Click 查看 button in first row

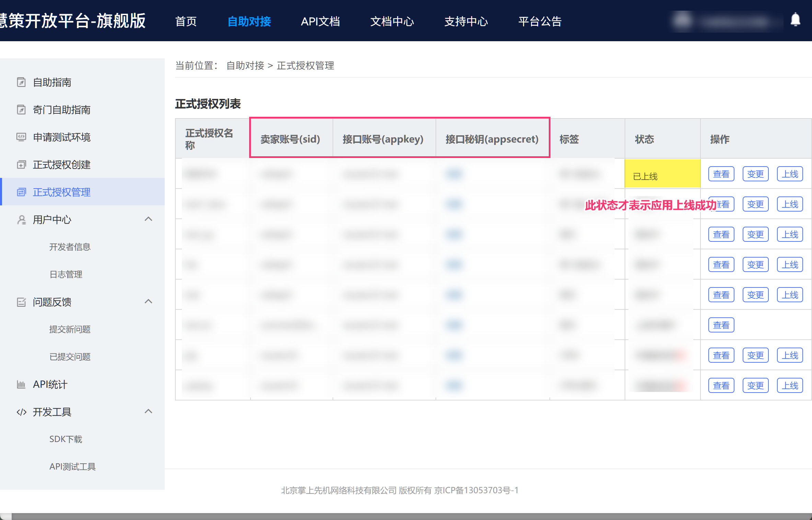click(721, 174)
